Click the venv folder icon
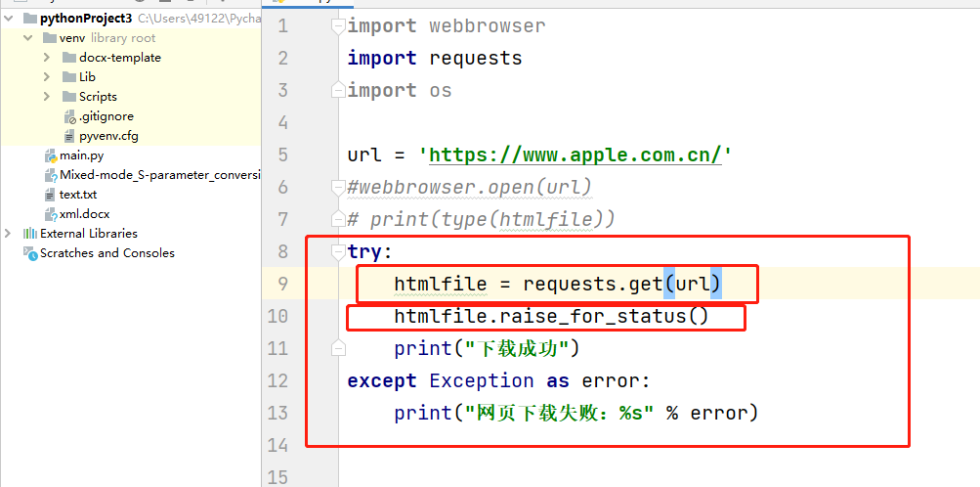980x487 pixels. tap(50, 38)
